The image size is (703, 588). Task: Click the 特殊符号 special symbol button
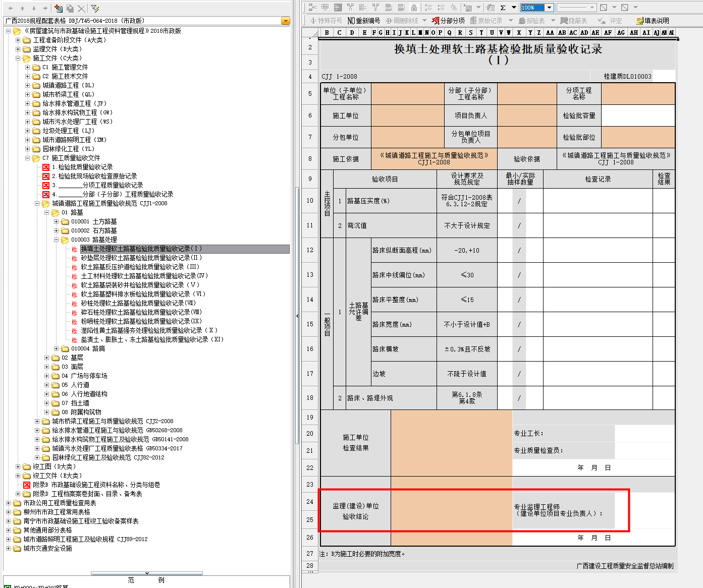(326, 21)
